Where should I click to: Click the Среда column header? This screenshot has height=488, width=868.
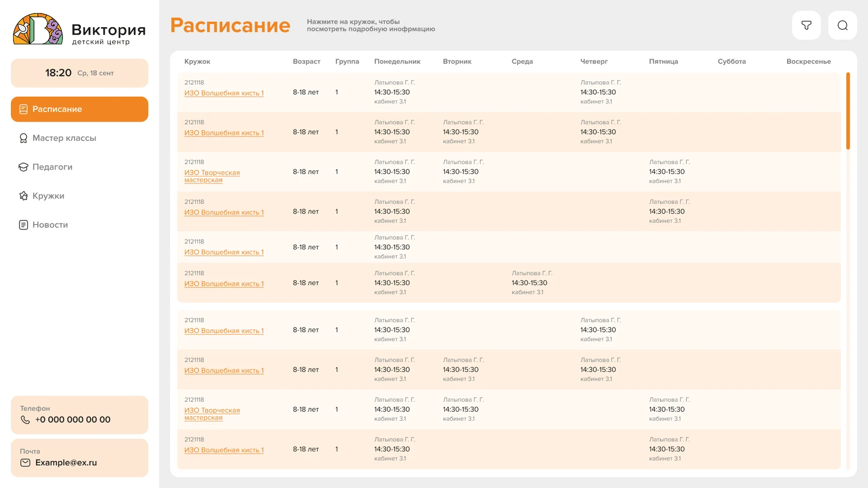522,62
